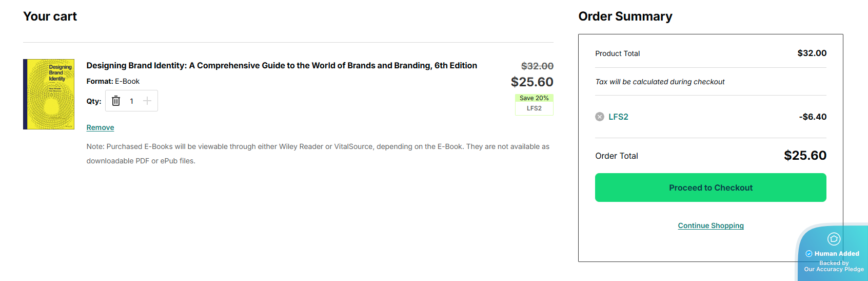This screenshot has width=868, height=281.
Task: Click the LFS2 tag under item price
Action: point(534,108)
